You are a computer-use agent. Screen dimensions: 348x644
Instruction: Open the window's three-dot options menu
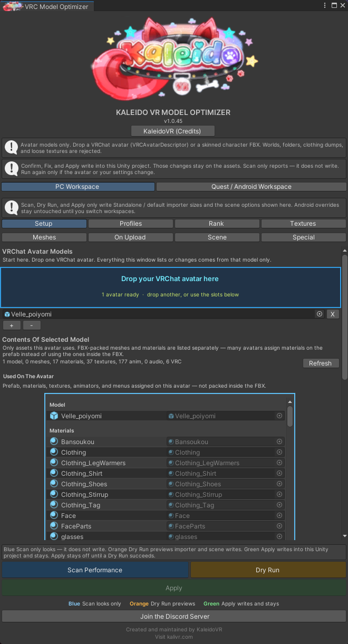tap(324, 5)
